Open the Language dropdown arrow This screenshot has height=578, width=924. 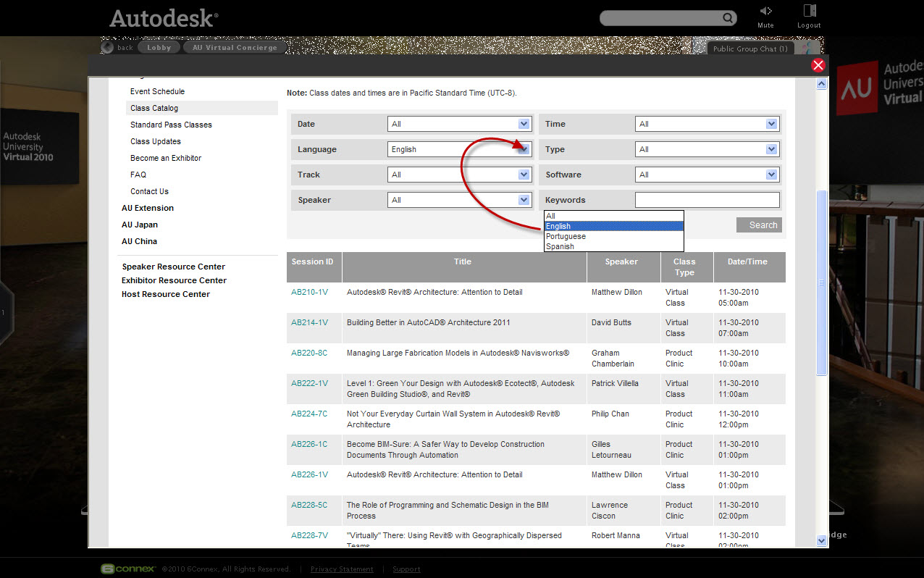pyautogui.click(x=524, y=149)
